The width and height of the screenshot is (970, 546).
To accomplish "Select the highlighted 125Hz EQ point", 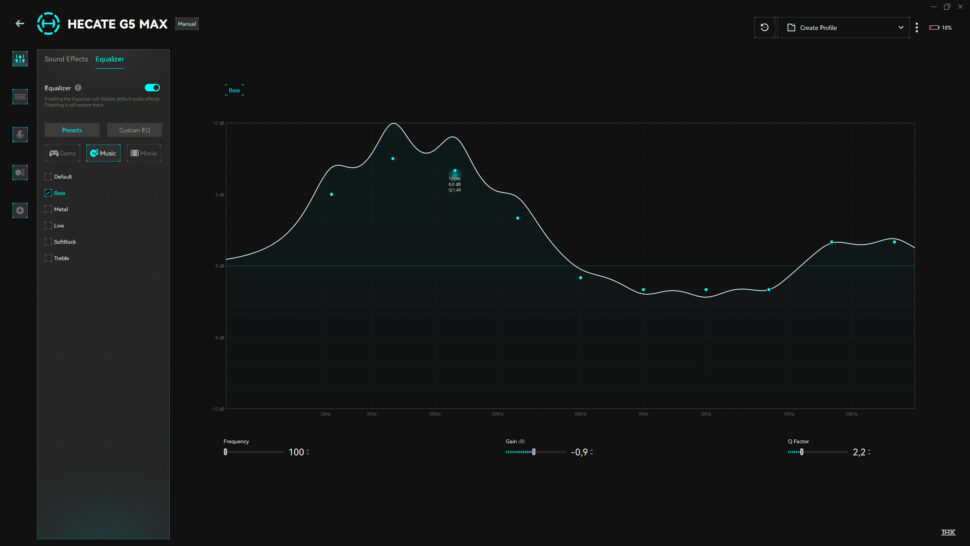I will pos(455,171).
